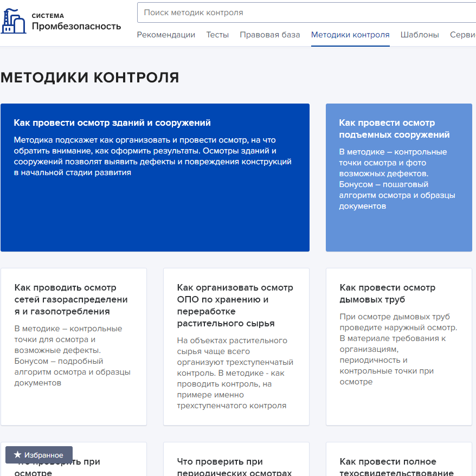The height and width of the screenshot is (476, 476).
Task: Focus the Поиск методик контроля search field
Action: pyautogui.click(x=307, y=12)
